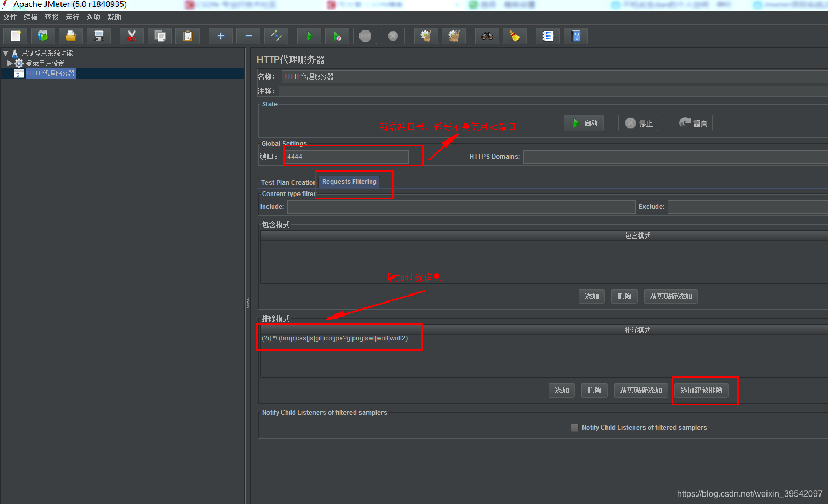The width and height of the screenshot is (828, 504).
Task: Click the 注释 comments field
Action: (x=553, y=91)
